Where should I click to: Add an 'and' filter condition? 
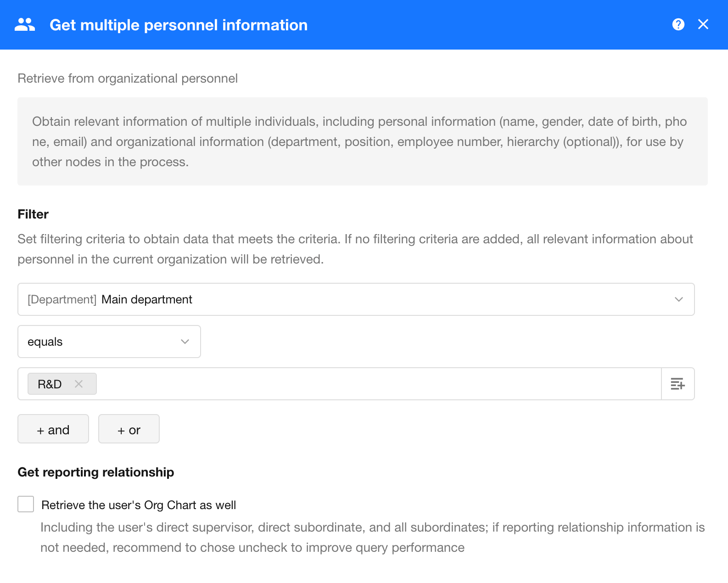53,429
